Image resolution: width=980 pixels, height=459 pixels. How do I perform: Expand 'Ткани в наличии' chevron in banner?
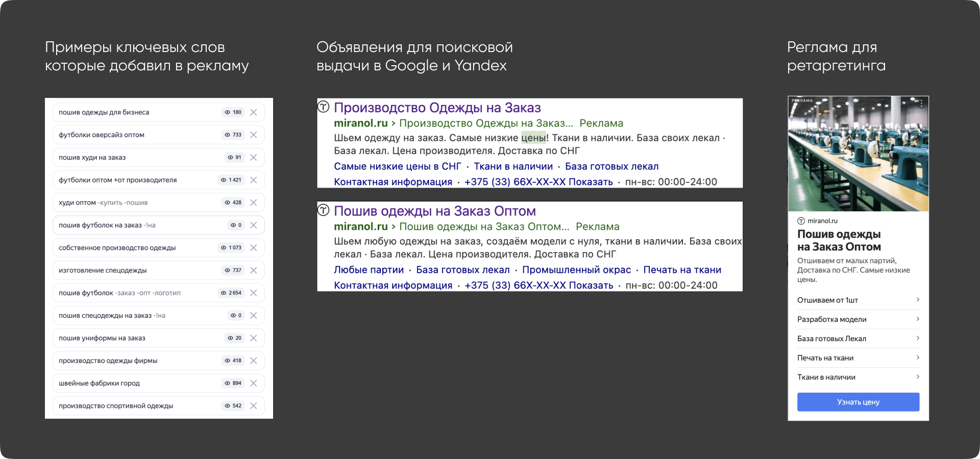click(x=918, y=377)
